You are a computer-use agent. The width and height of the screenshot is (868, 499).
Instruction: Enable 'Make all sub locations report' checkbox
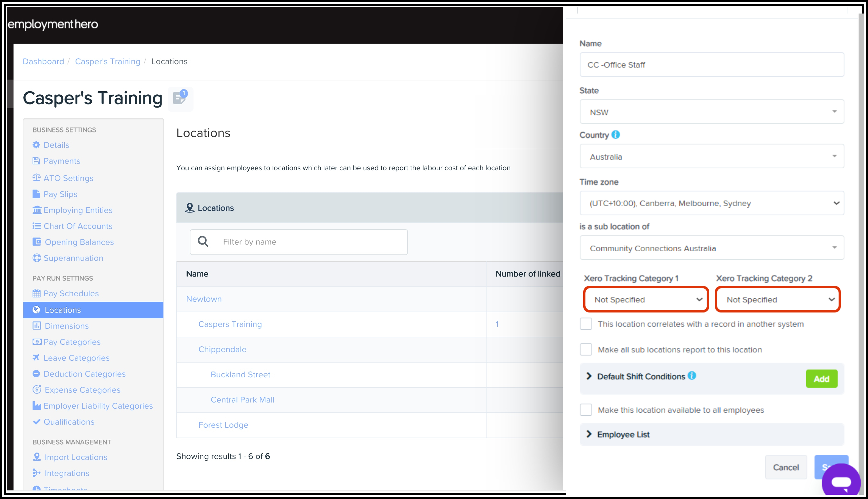[x=586, y=350]
